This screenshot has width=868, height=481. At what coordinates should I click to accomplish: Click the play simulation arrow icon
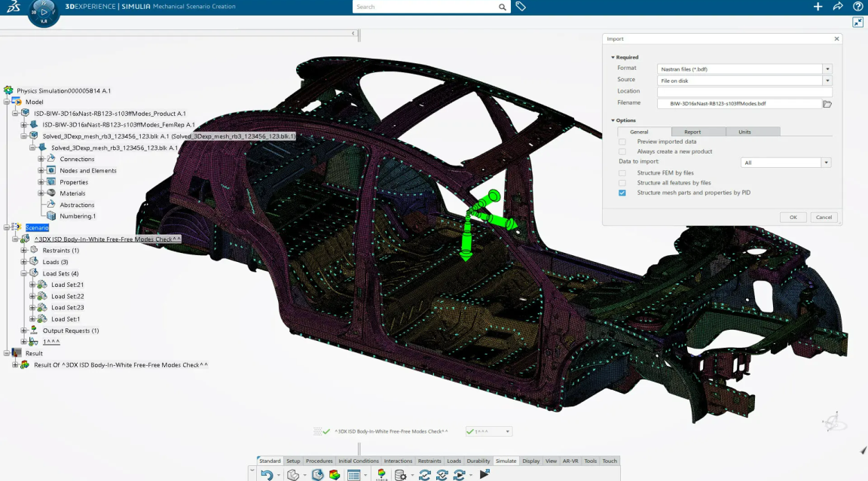tap(484, 474)
